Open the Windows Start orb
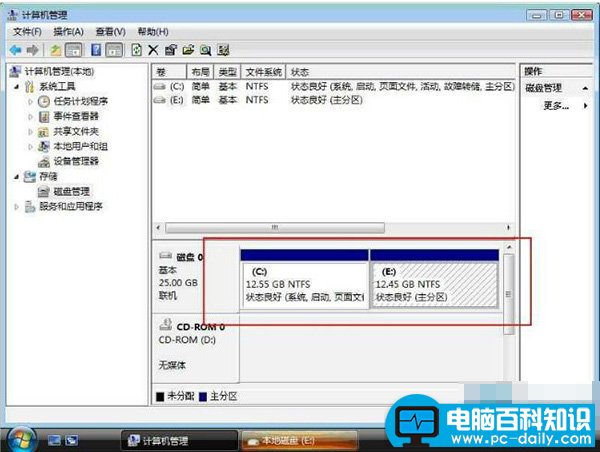Image resolution: width=600 pixels, height=452 pixels. 22,440
